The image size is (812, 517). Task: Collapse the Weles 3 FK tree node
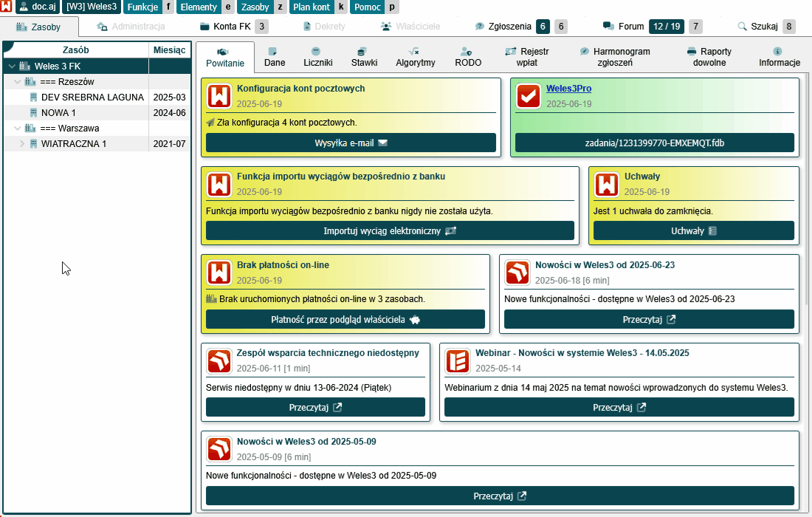click(x=12, y=66)
